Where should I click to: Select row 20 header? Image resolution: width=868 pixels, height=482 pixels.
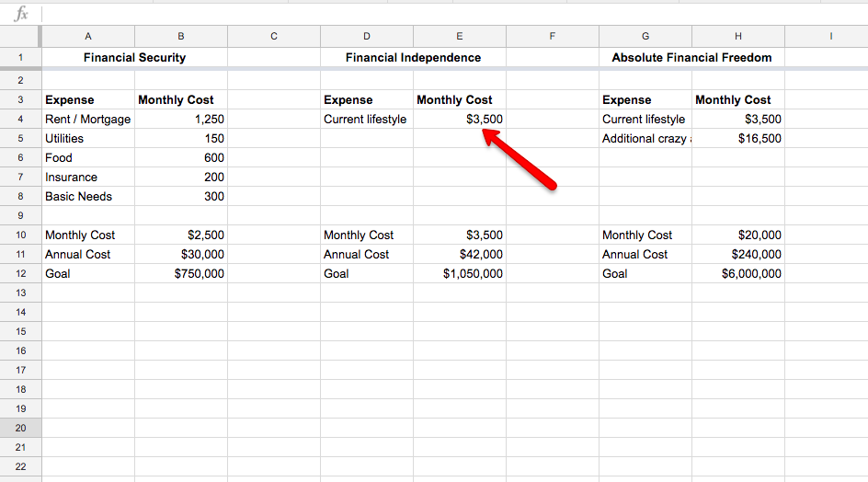coord(20,428)
